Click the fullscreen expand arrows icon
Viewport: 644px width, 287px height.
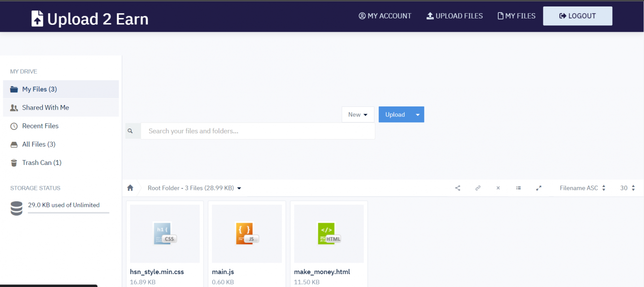539,188
